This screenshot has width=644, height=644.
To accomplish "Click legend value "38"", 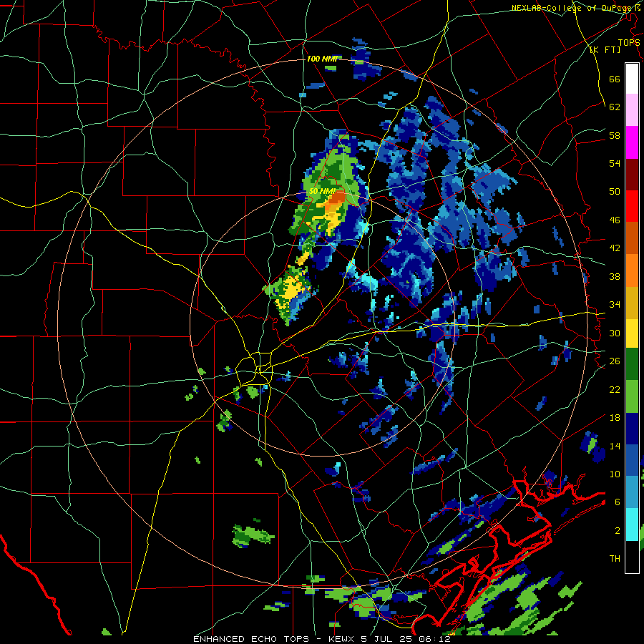I will tap(615, 276).
